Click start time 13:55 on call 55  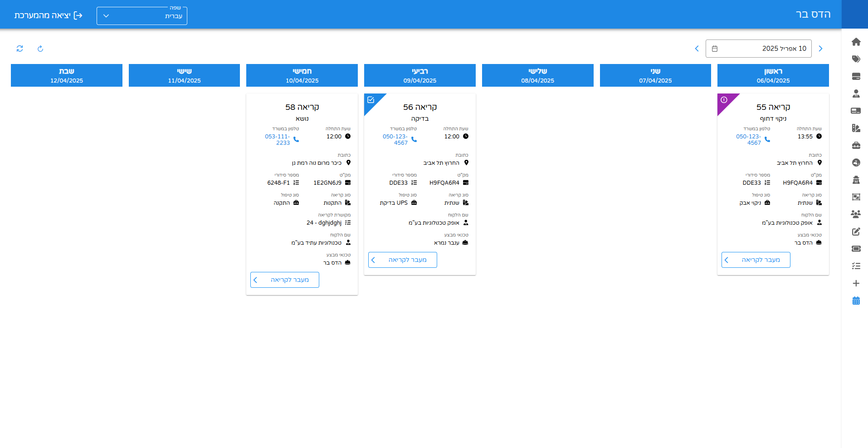[x=805, y=137]
